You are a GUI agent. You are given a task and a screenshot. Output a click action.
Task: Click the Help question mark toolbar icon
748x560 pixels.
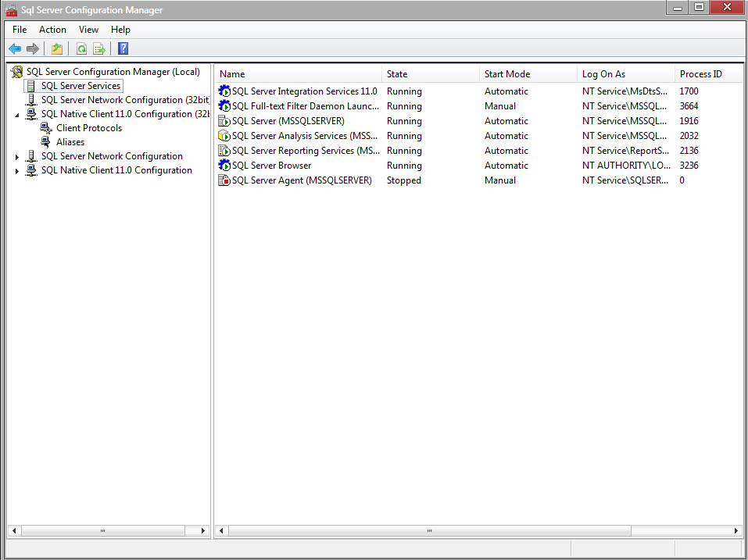click(x=123, y=48)
